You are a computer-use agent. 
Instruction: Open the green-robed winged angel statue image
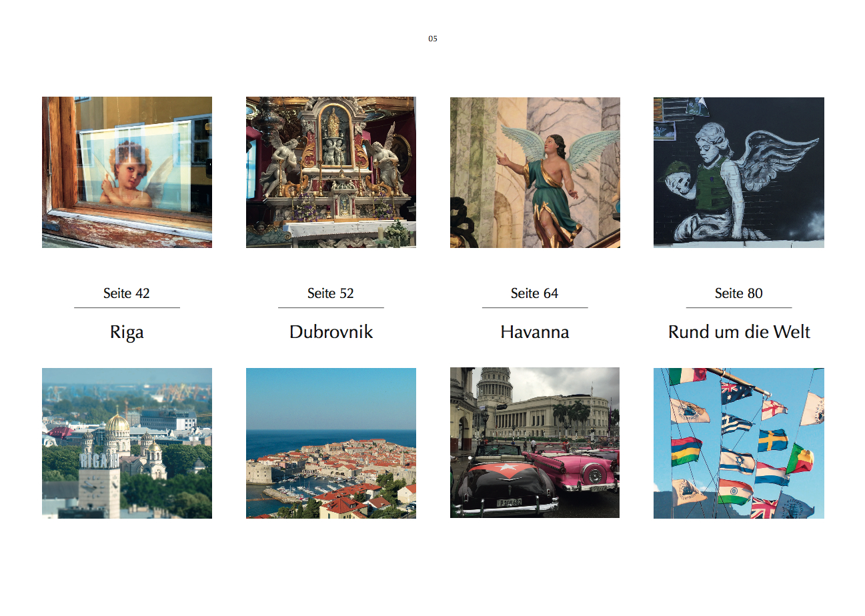[x=535, y=173]
